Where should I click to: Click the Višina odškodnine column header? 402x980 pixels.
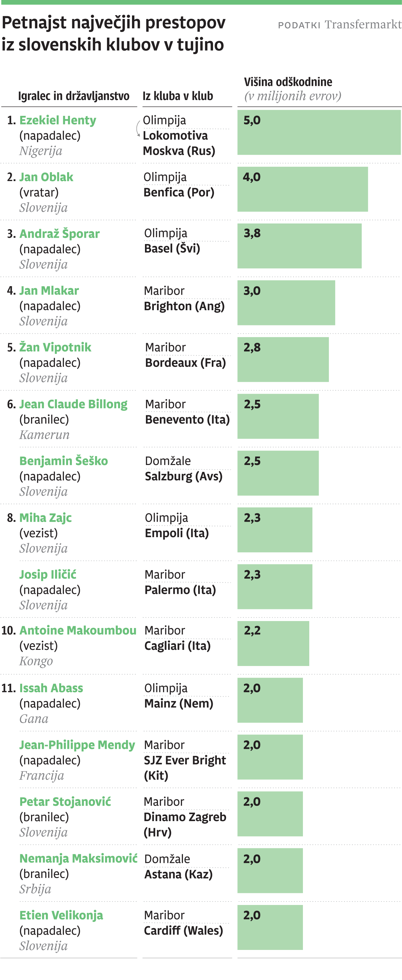(x=288, y=82)
